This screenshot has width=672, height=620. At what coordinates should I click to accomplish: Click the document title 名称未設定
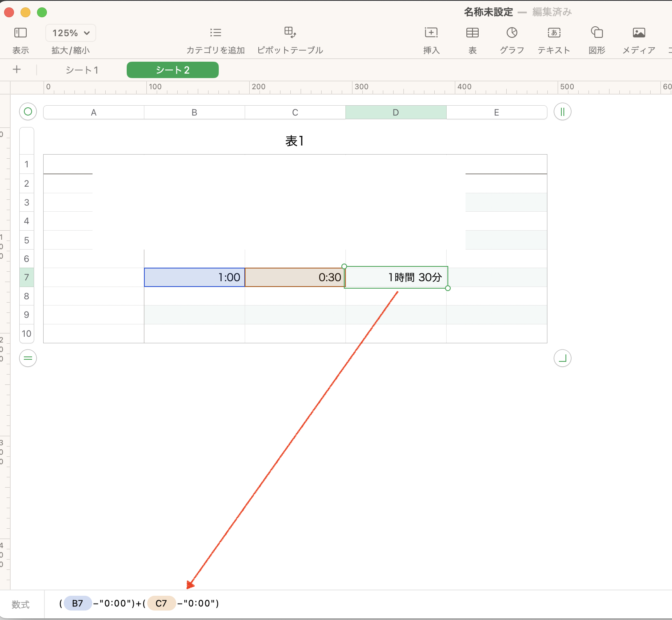(489, 12)
